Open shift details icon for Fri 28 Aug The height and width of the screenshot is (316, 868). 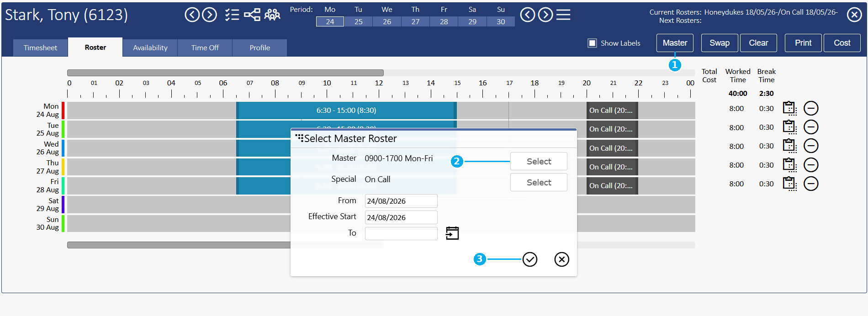790,184
